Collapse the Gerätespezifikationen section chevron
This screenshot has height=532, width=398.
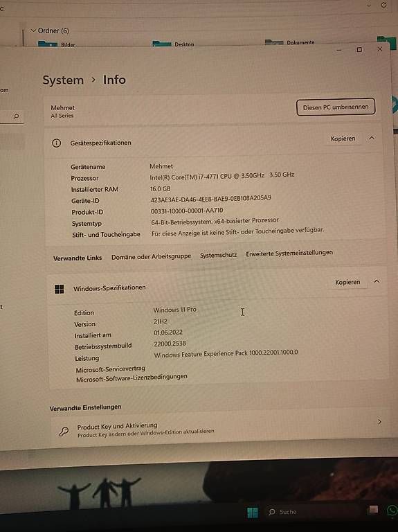point(372,138)
